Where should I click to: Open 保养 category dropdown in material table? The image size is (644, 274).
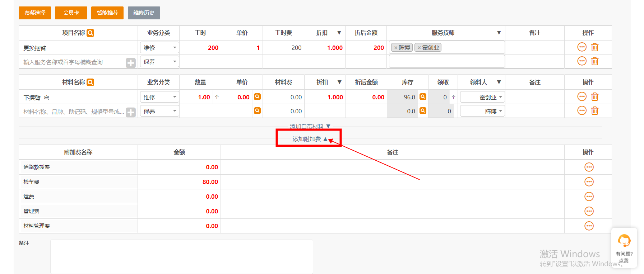pyautogui.click(x=159, y=111)
